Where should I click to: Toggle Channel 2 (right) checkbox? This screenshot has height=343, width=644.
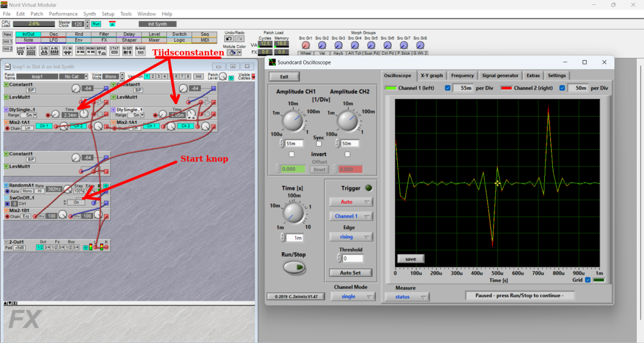click(x=562, y=87)
